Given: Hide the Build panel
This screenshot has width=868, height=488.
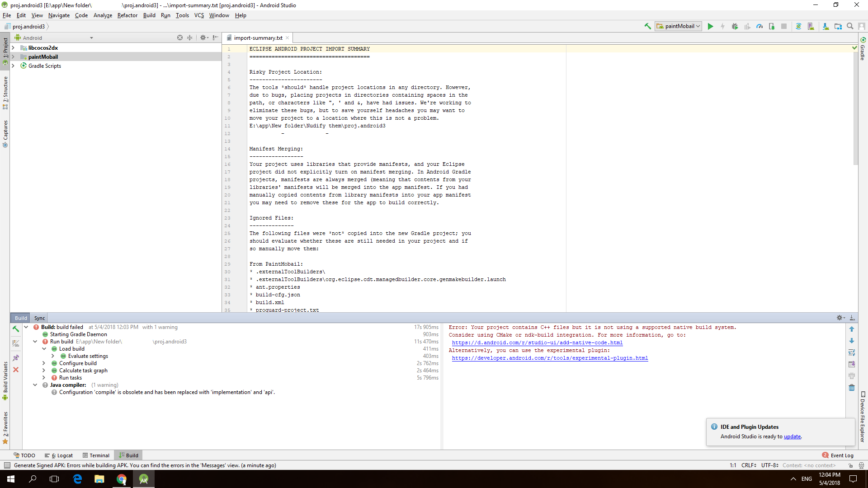Looking at the screenshot, I should (x=852, y=318).
